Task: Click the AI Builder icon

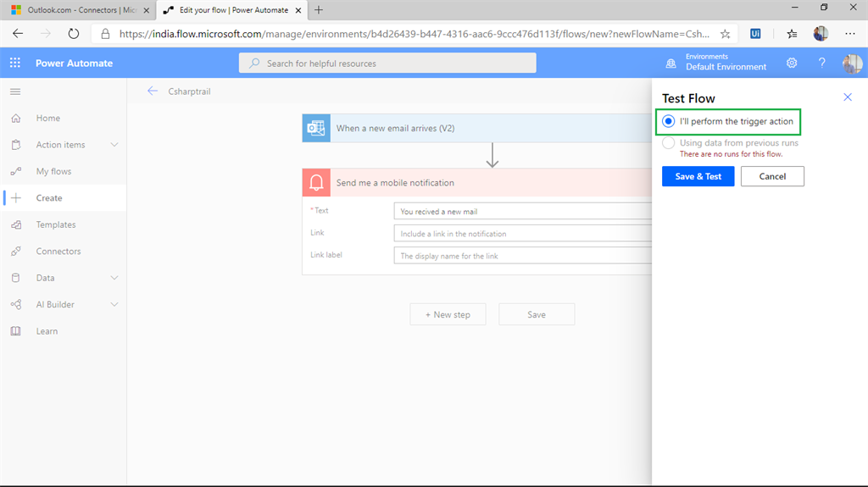Action: tap(16, 304)
